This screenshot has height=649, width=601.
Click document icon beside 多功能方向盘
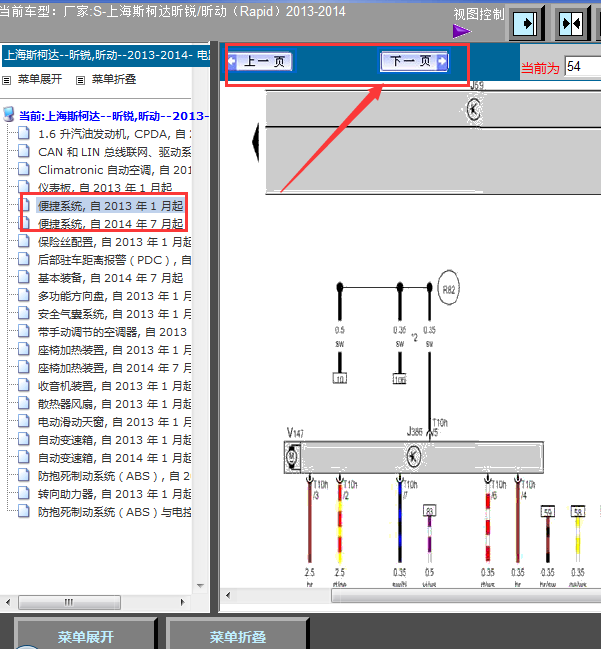[24, 295]
